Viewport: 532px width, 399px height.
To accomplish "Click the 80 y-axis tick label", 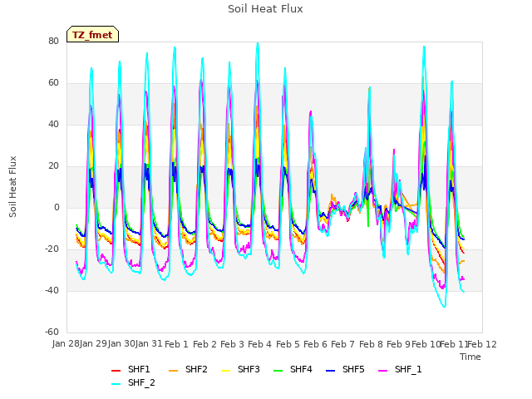I will (53, 41).
